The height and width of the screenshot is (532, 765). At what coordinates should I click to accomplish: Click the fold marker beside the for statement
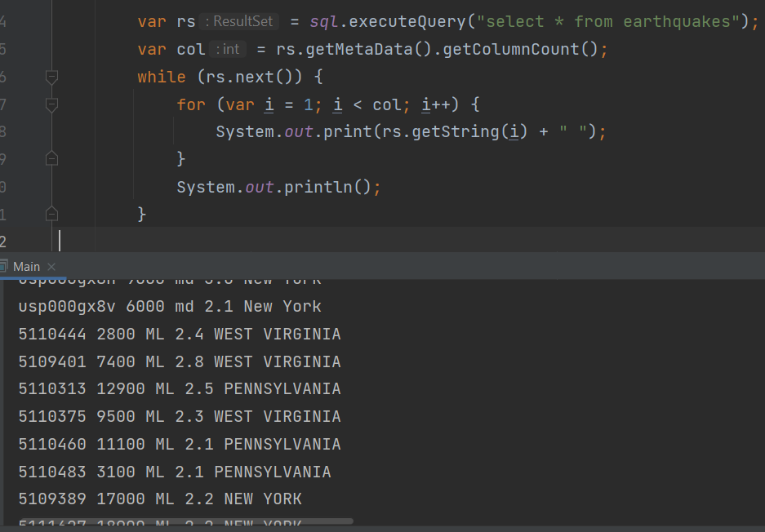pyautogui.click(x=51, y=104)
